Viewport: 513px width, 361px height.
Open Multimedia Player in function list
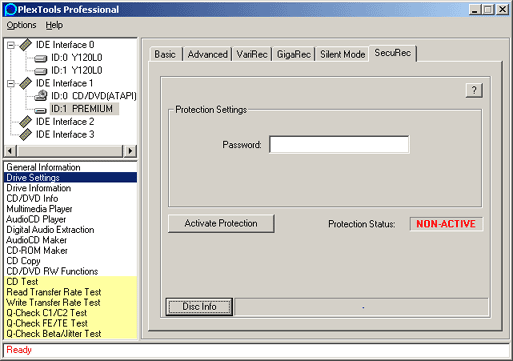pyautogui.click(x=70, y=209)
